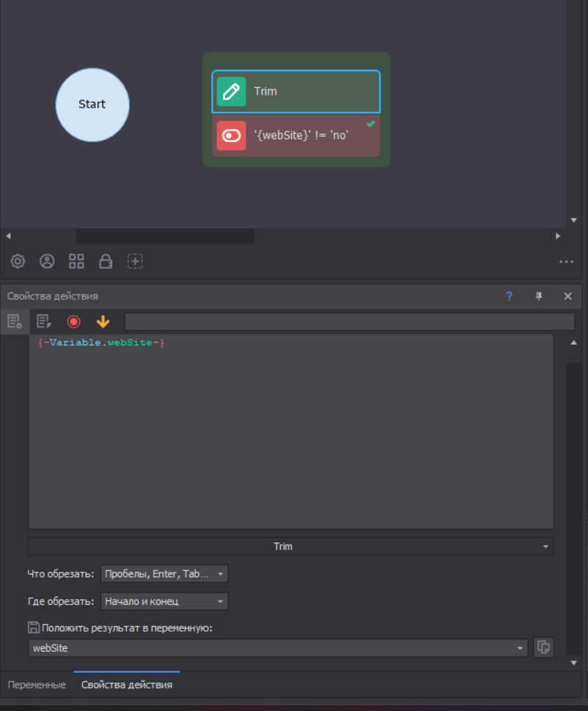Toggle the red record breakpoint icon
The height and width of the screenshot is (711, 588).
point(73,322)
